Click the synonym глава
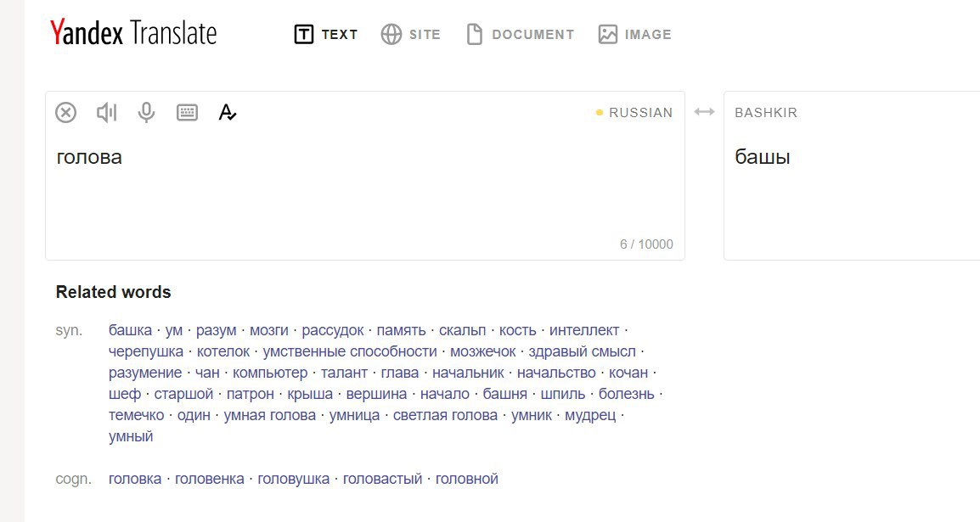Image resolution: width=980 pixels, height=522 pixels. pos(400,373)
